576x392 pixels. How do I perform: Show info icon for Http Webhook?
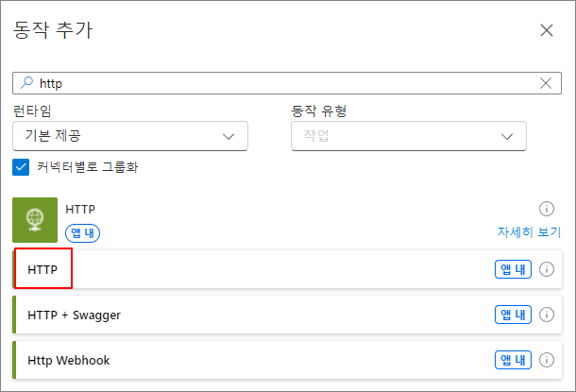point(547,360)
